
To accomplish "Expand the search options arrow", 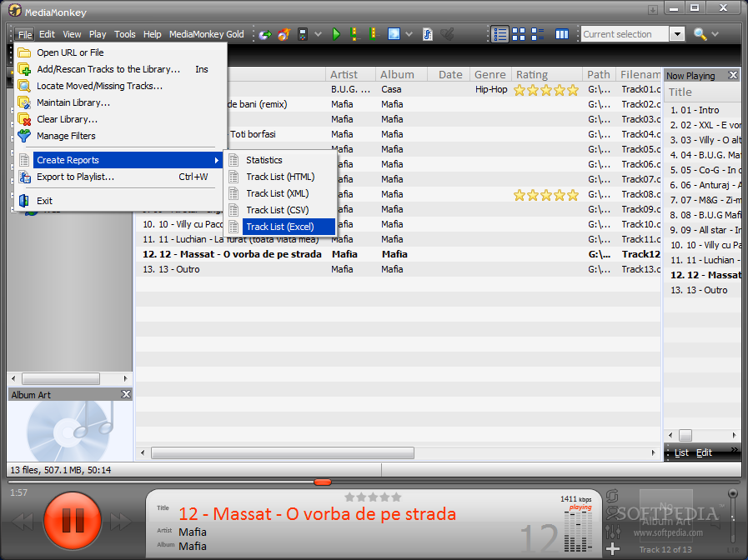I will (x=715, y=34).
